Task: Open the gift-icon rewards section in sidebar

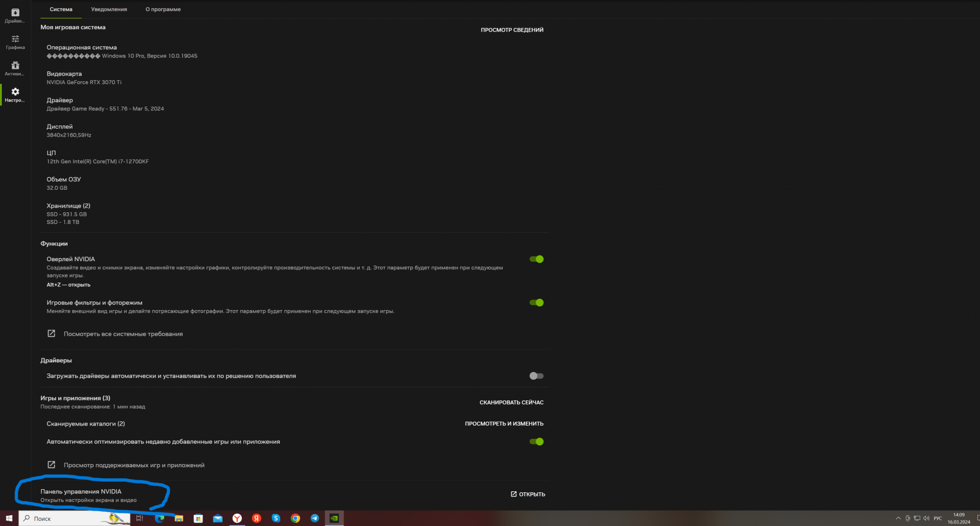Action: [15, 68]
